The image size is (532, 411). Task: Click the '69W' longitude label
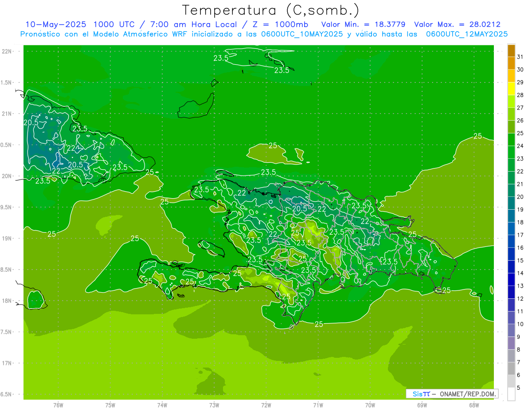(x=422, y=405)
